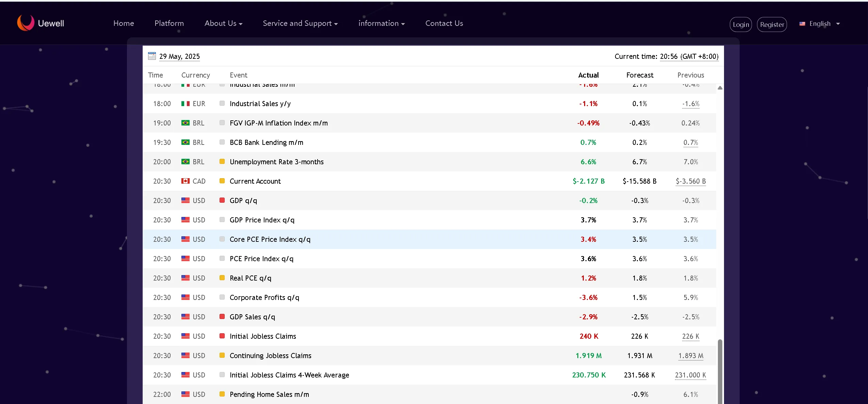Click the Uewell logo icon
868x404 pixels.
tap(26, 23)
